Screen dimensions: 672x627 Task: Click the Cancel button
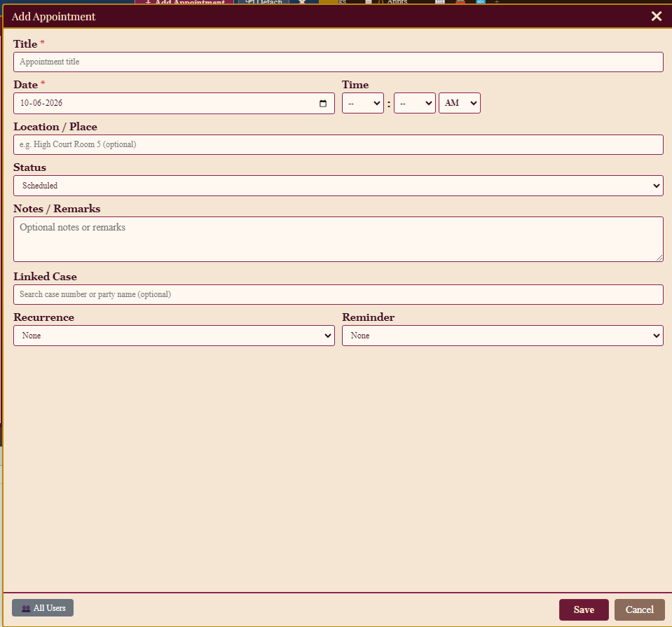[x=640, y=609]
